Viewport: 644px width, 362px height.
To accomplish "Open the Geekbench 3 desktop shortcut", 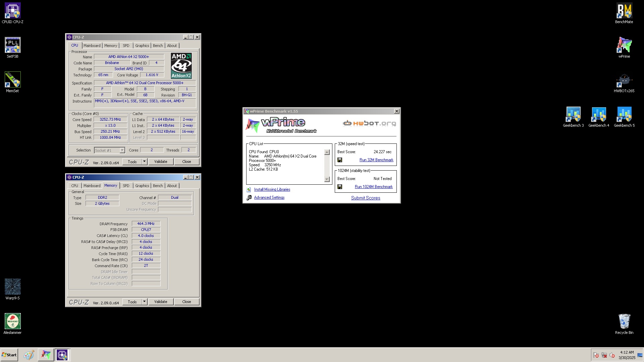I will coord(573,117).
